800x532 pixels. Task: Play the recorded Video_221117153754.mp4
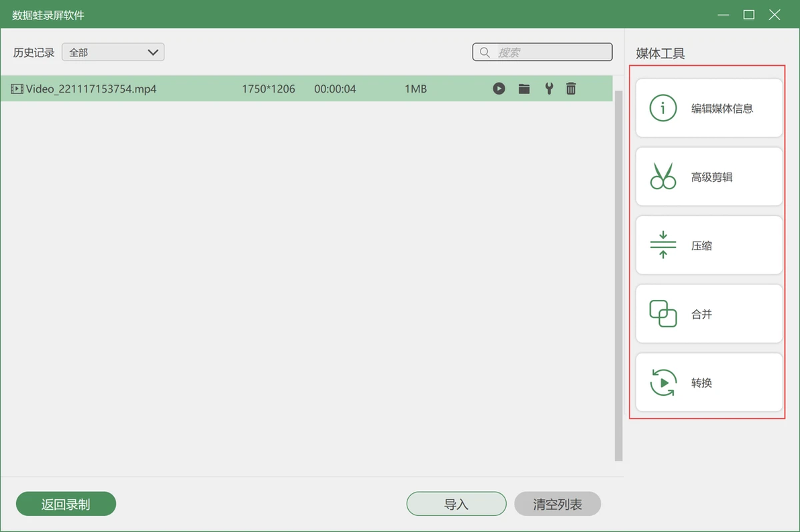pyautogui.click(x=499, y=89)
